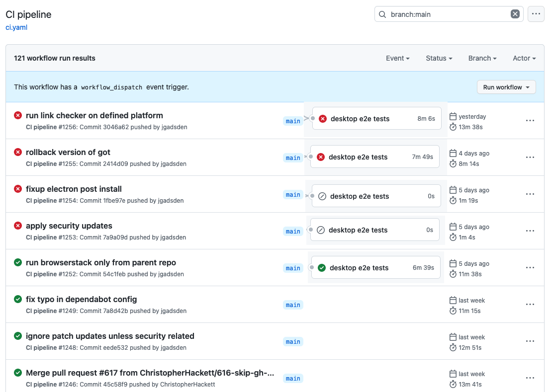Open ellipsis menu for run #1253
This screenshot has width=552, height=392.
530,231
